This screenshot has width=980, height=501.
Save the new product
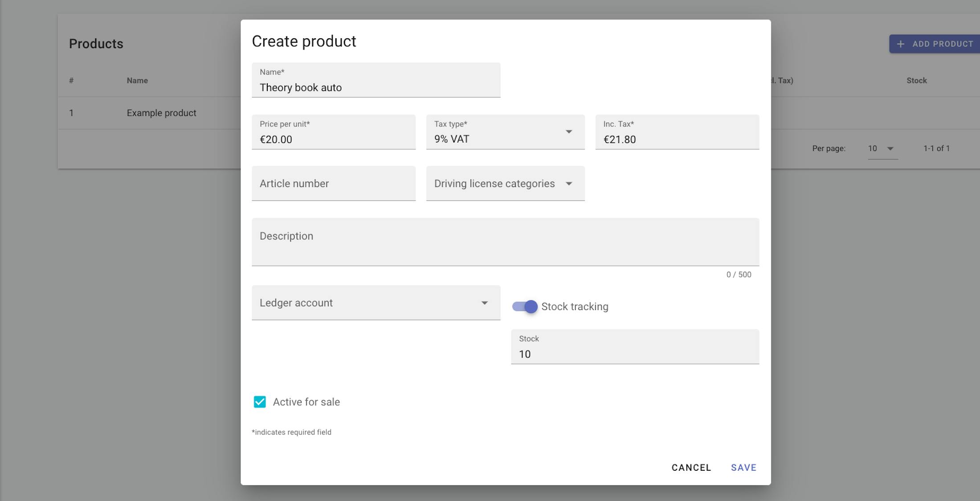click(x=743, y=468)
